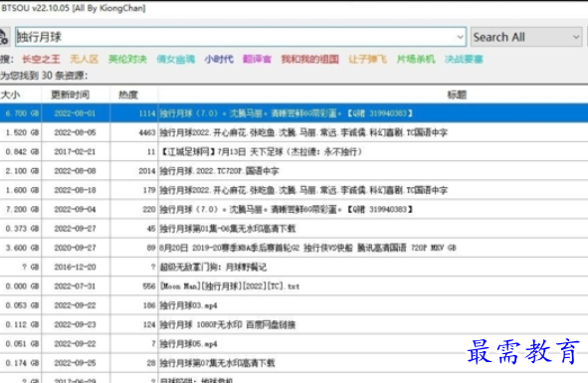Sort by 大小 column header

(20, 95)
